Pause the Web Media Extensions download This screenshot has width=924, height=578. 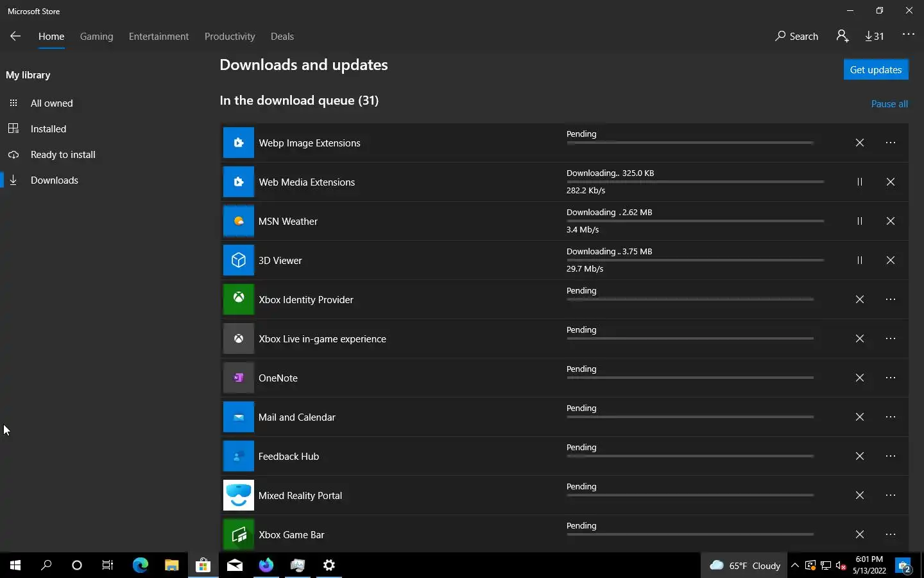coord(860,182)
